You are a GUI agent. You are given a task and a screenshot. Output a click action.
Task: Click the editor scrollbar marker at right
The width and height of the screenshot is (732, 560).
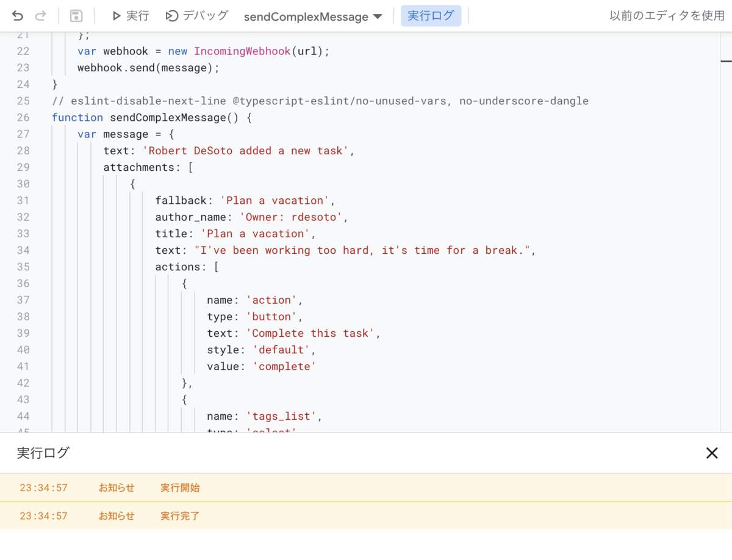(726, 61)
